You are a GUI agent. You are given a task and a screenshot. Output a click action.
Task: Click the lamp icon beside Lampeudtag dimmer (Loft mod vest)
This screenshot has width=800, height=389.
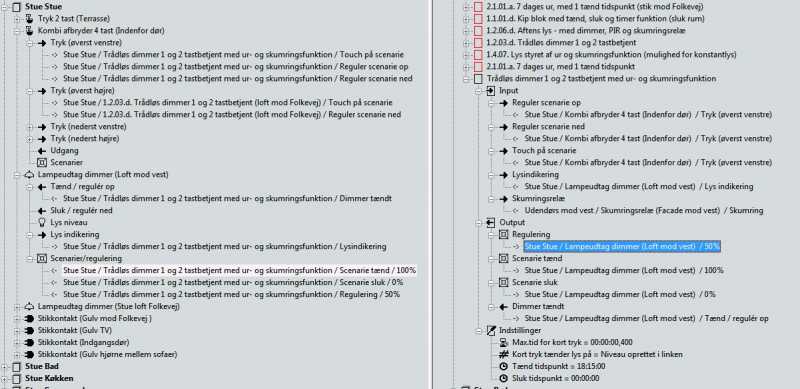tap(30, 175)
